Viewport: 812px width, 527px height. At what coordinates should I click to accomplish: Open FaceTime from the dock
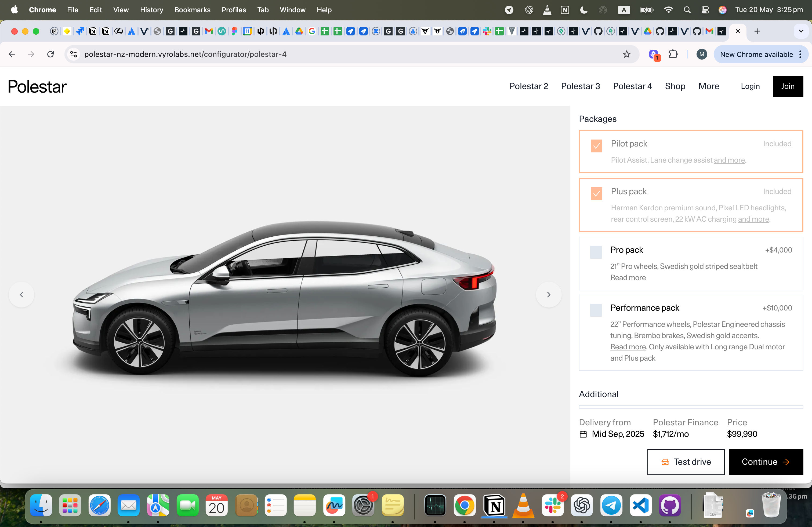click(187, 505)
